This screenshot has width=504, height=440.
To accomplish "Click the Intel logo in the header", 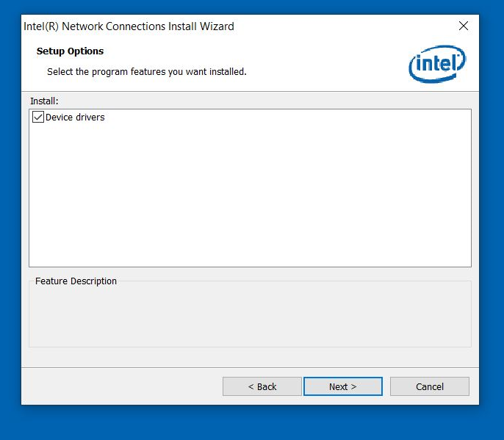I will tap(436, 63).
